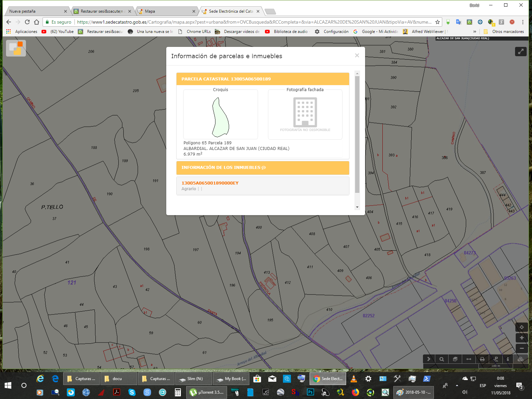Viewport: 532px width, 399px height.
Task: Select the distance measurement tool
Action: click(x=469, y=359)
